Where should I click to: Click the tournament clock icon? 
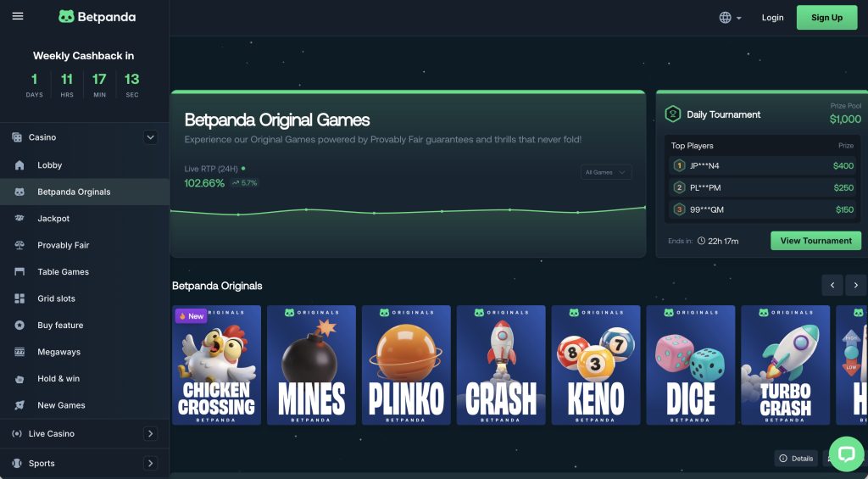pyautogui.click(x=701, y=241)
